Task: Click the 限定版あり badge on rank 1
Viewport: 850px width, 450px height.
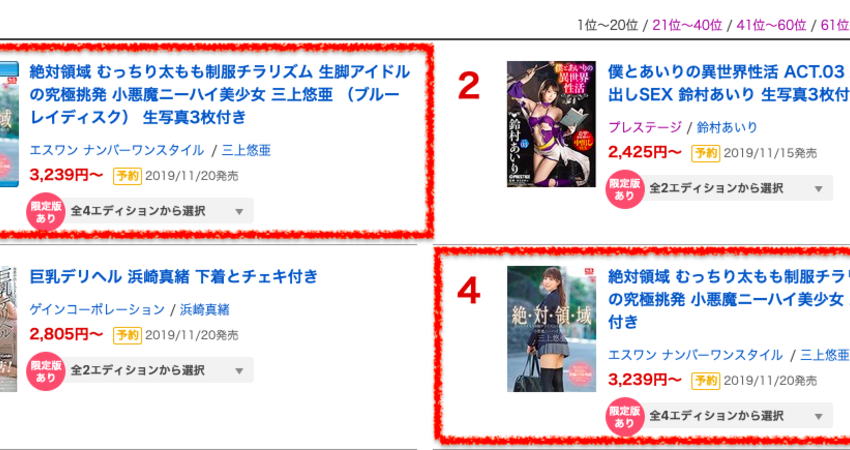Action: tap(46, 212)
